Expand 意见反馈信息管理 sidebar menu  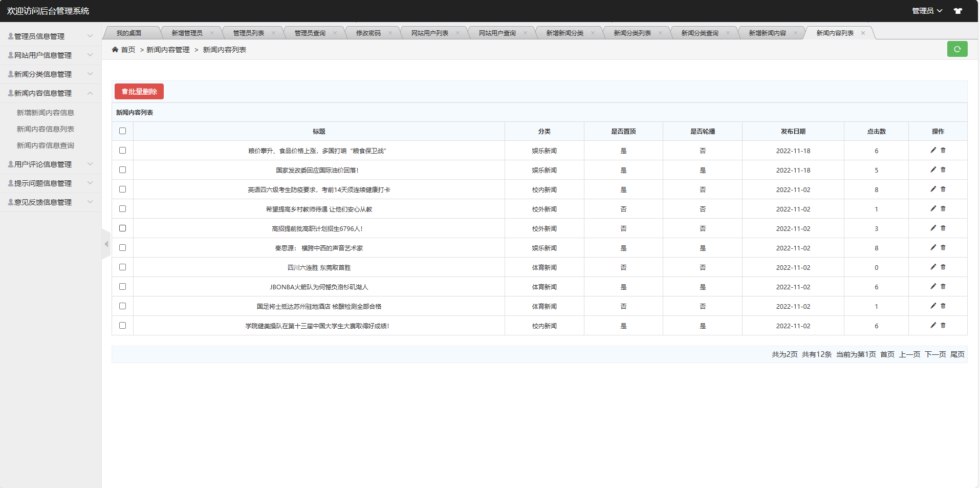click(x=51, y=202)
